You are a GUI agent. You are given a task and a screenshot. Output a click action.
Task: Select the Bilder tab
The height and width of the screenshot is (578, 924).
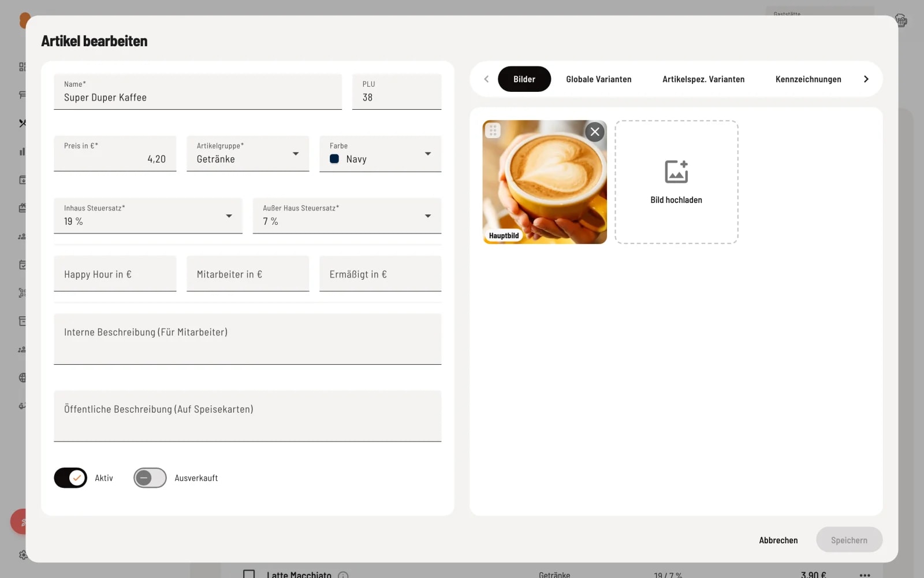(x=524, y=79)
